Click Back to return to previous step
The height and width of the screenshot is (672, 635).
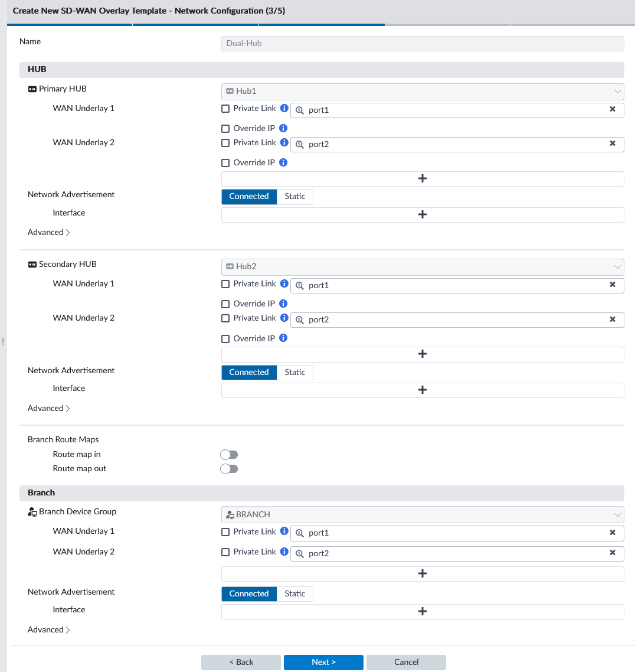click(x=241, y=662)
